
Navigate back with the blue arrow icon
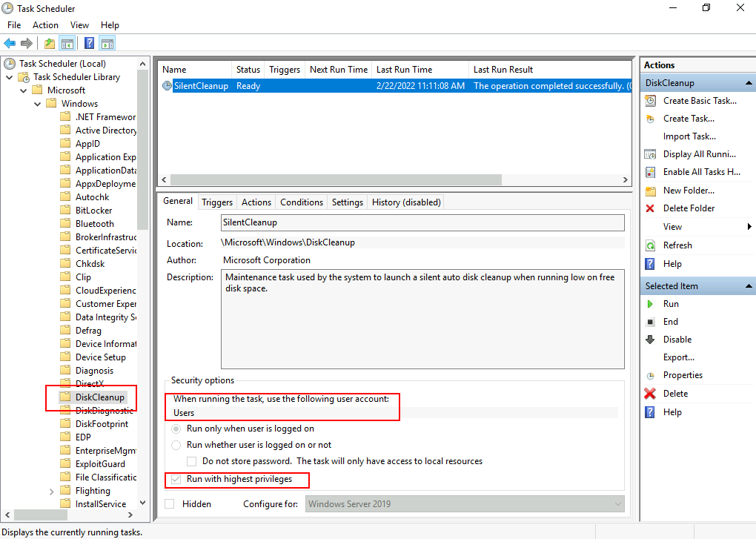point(9,42)
